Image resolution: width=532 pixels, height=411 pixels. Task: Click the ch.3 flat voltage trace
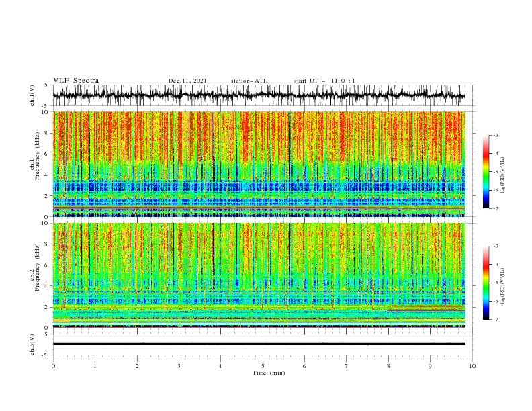click(x=259, y=344)
